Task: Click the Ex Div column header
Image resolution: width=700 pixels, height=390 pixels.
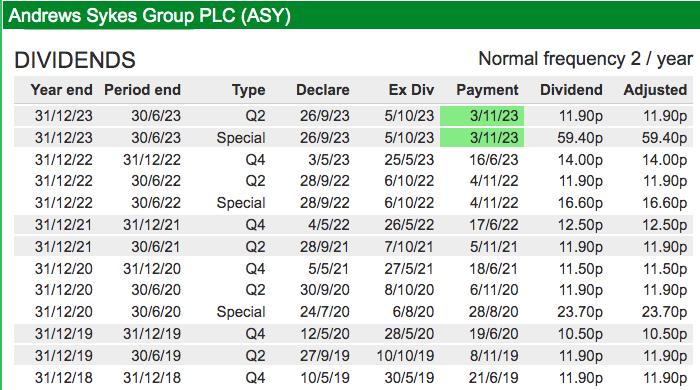Action: pos(411,90)
